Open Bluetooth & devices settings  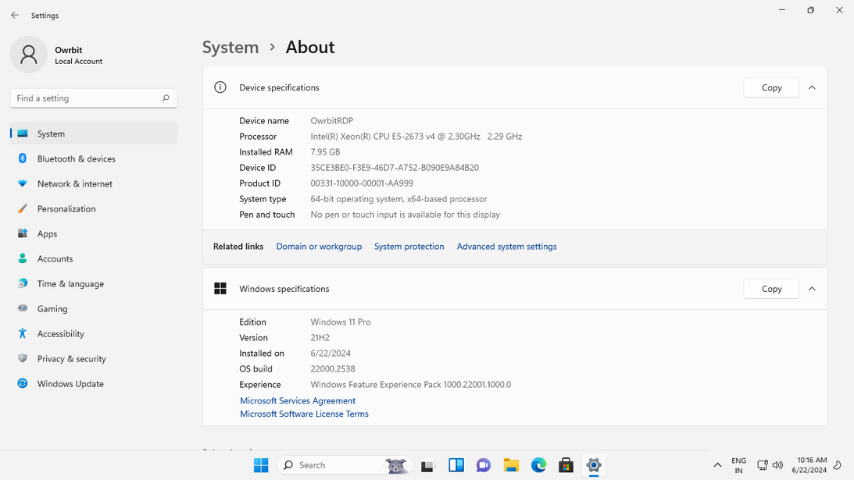point(76,159)
